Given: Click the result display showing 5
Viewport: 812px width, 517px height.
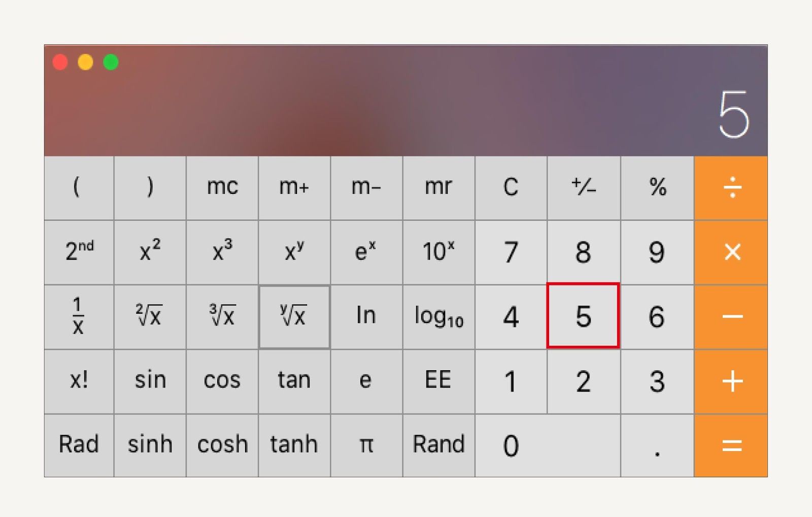Looking at the screenshot, I should coord(734,115).
